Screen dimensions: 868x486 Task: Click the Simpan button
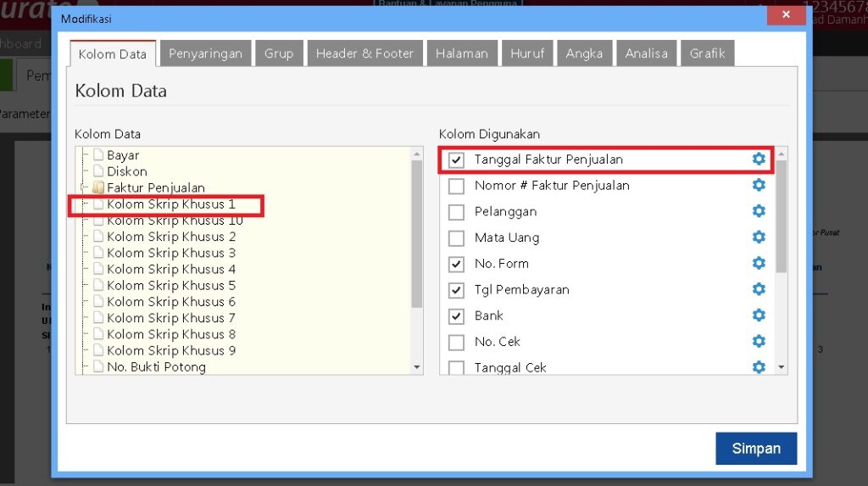(756, 449)
